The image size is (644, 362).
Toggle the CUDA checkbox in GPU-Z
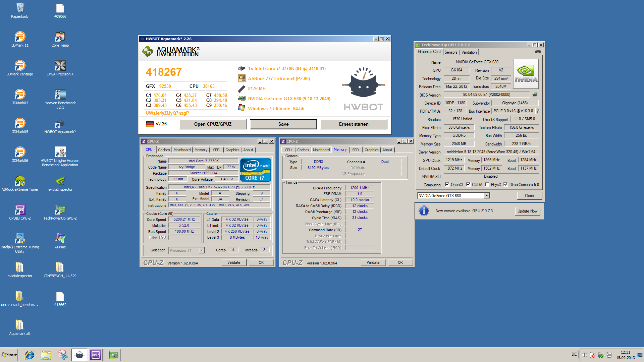(x=468, y=185)
